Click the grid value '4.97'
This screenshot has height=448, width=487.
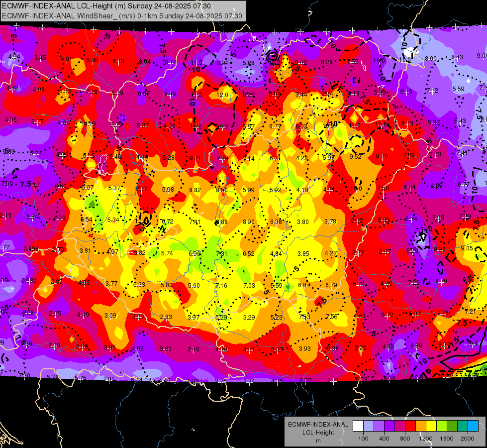click(x=112, y=251)
